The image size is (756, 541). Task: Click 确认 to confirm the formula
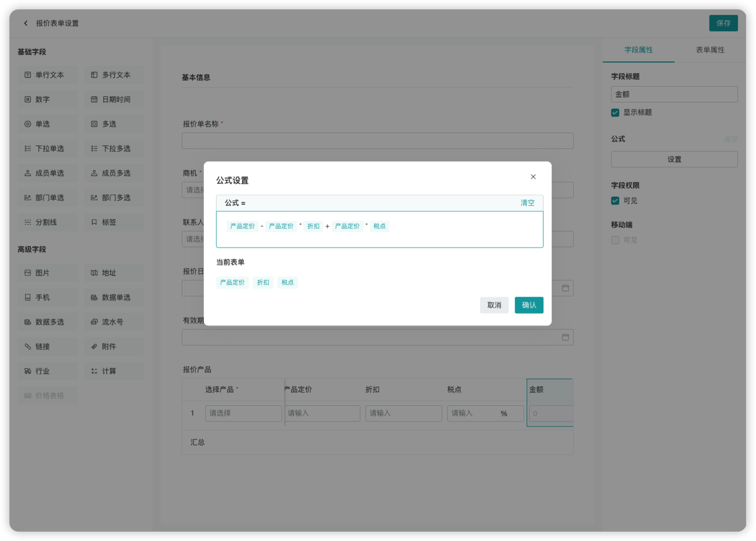pyautogui.click(x=529, y=305)
